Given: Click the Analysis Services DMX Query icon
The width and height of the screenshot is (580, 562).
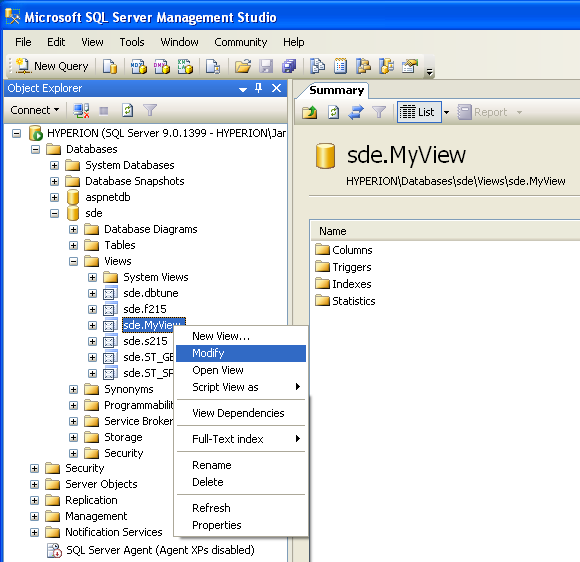Looking at the screenshot, I should click(162, 66).
